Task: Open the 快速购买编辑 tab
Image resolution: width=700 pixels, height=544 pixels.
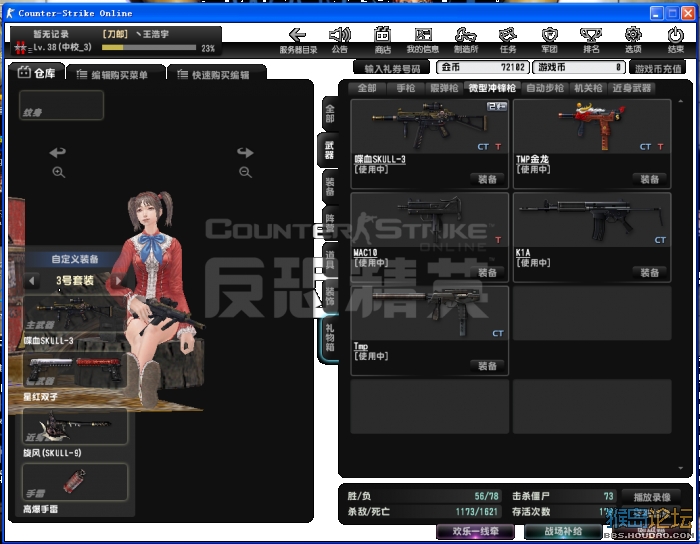Action: (217, 75)
